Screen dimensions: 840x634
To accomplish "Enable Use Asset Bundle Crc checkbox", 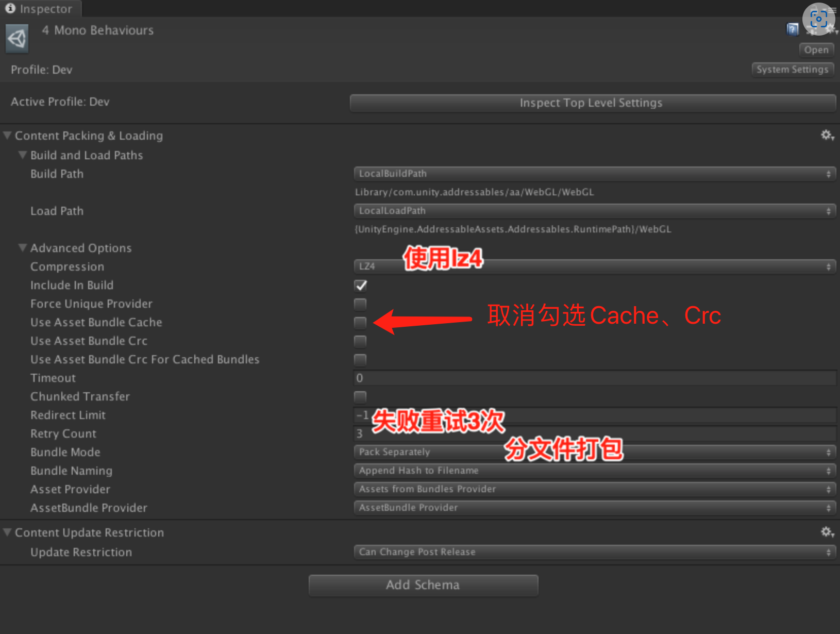I will pyautogui.click(x=361, y=341).
